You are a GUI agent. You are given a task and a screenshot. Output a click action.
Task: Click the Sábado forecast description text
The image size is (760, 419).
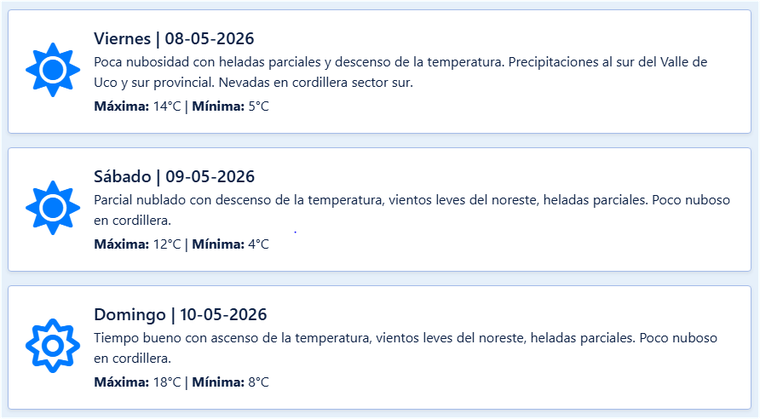[x=412, y=210]
